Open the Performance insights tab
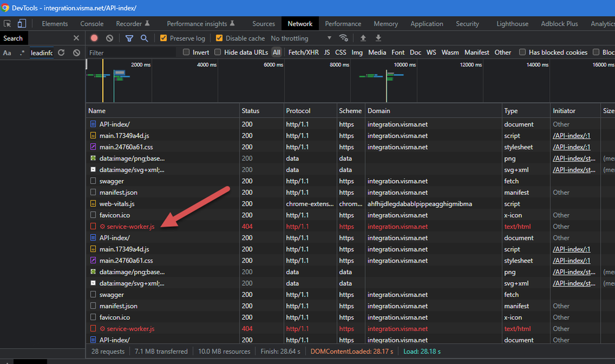The image size is (615, 364). [201, 23]
